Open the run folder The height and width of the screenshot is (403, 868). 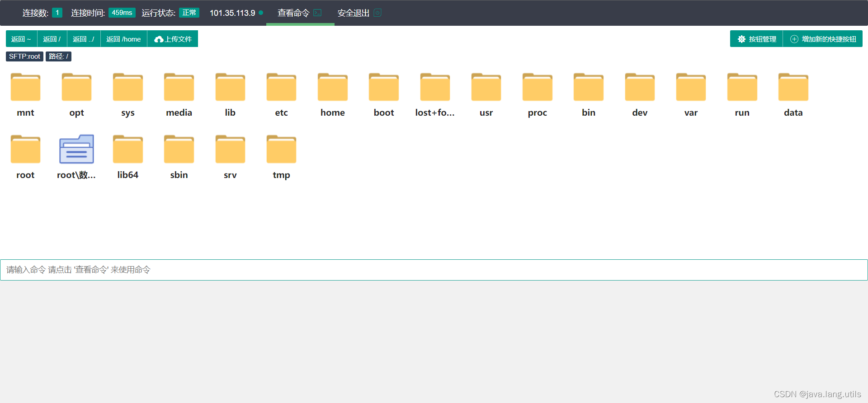coord(742,87)
